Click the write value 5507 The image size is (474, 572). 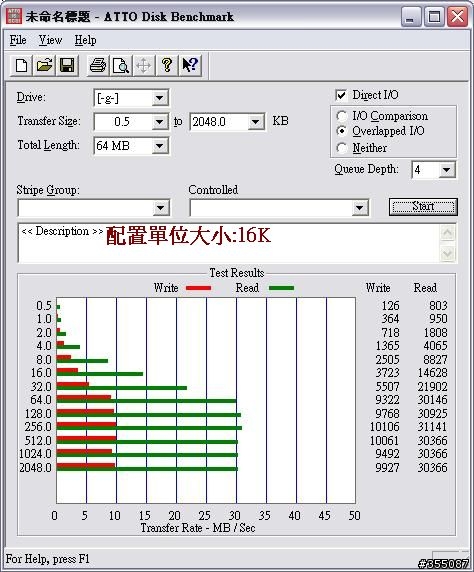click(x=387, y=386)
